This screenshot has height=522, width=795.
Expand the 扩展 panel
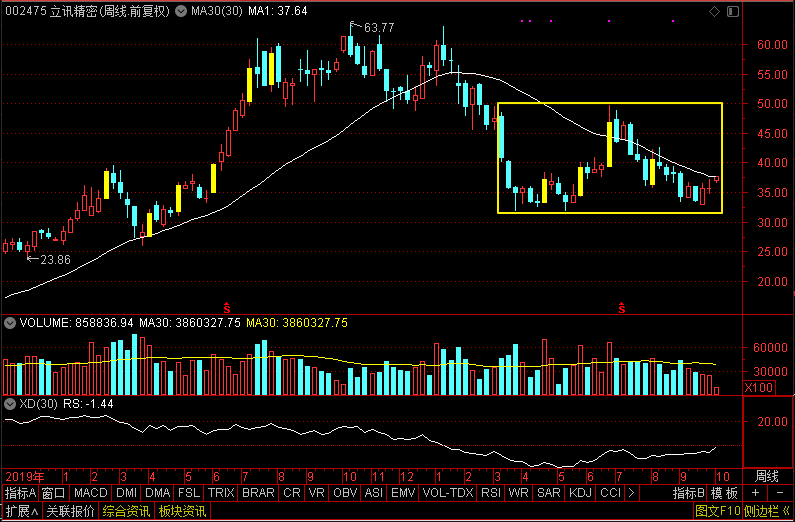point(21,511)
